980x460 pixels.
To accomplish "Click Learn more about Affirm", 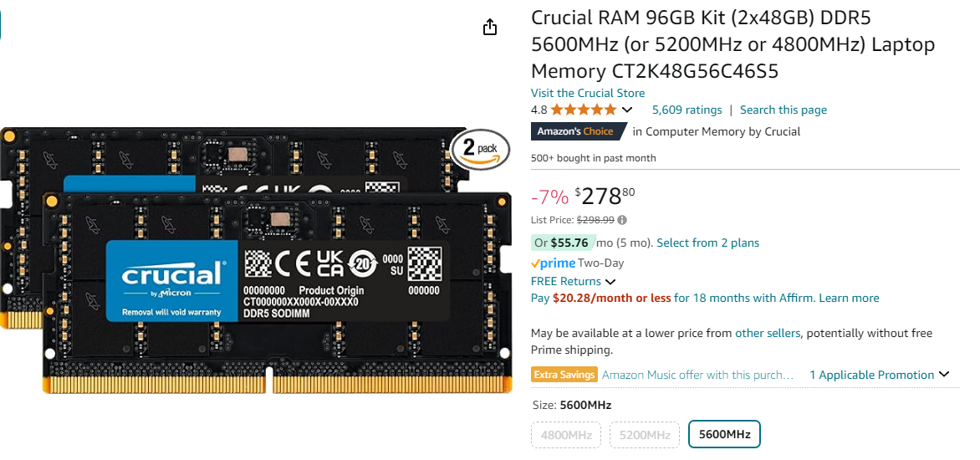I will coord(849,298).
